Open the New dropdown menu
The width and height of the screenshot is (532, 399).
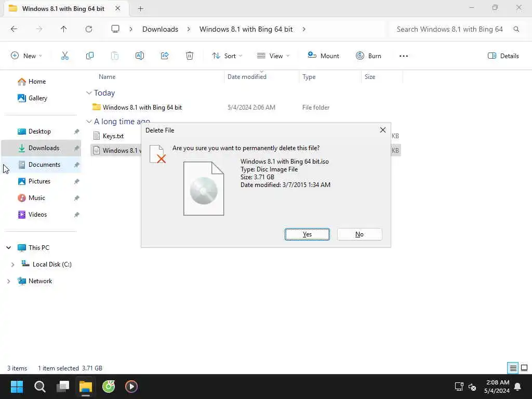[26, 56]
